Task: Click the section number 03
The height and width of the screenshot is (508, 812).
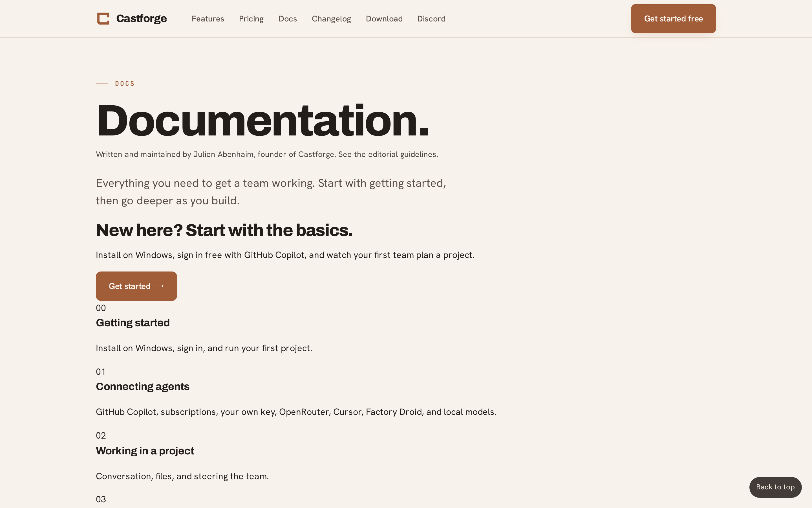Action: click(101, 500)
